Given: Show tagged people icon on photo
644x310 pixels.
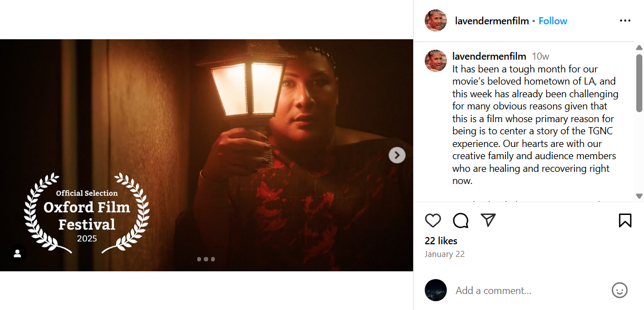Looking at the screenshot, I should point(17,253).
